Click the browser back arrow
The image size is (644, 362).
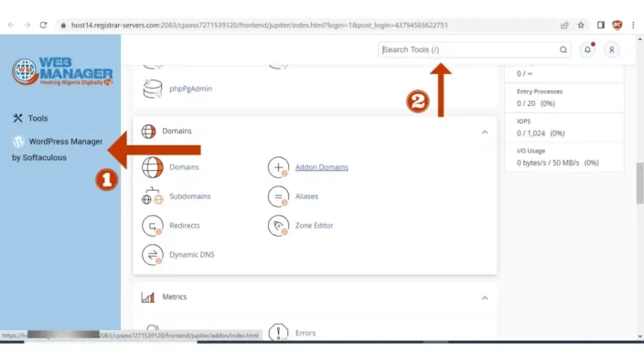[x=11, y=25]
